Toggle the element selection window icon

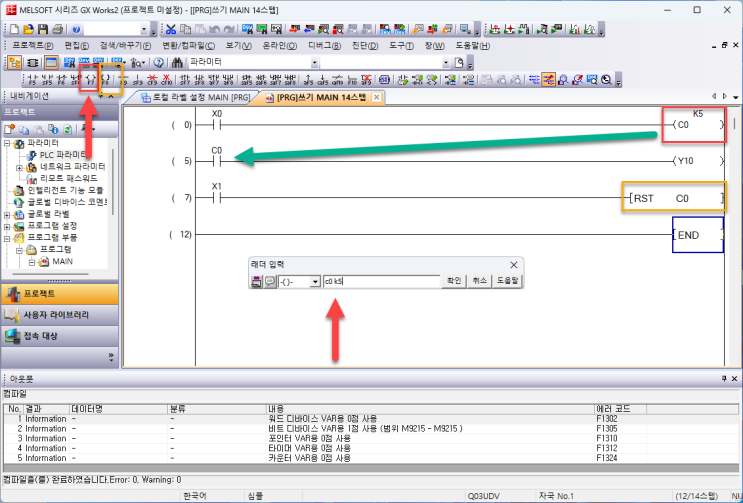tap(32, 62)
